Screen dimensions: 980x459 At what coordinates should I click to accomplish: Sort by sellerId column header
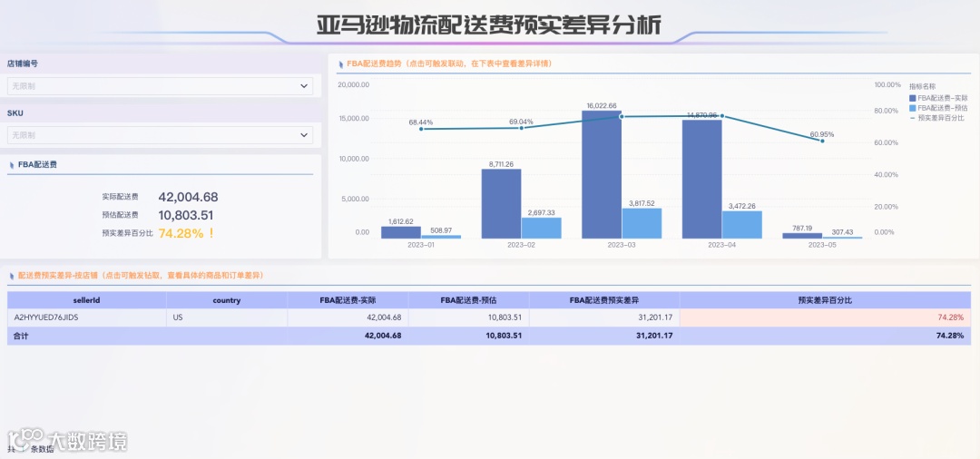[87, 300]
